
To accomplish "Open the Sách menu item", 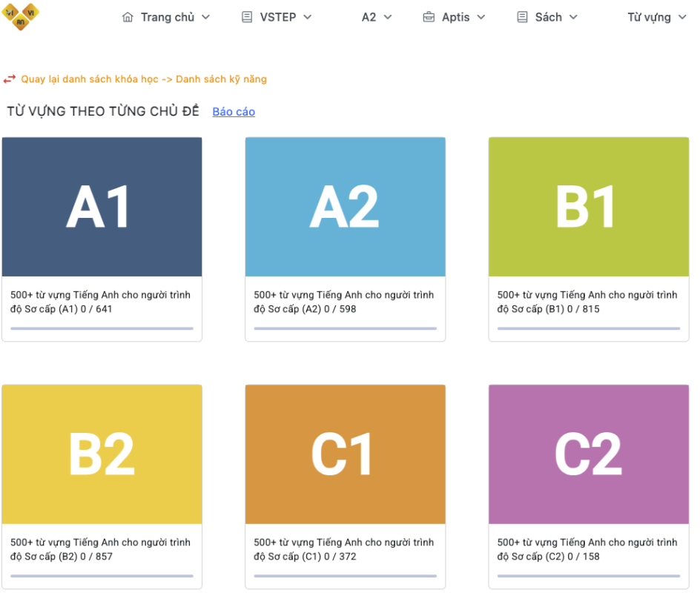I will [549, 17].
